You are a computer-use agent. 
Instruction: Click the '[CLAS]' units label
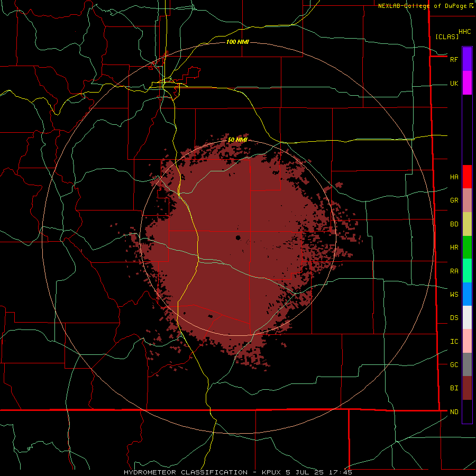[x=447, y=36]
